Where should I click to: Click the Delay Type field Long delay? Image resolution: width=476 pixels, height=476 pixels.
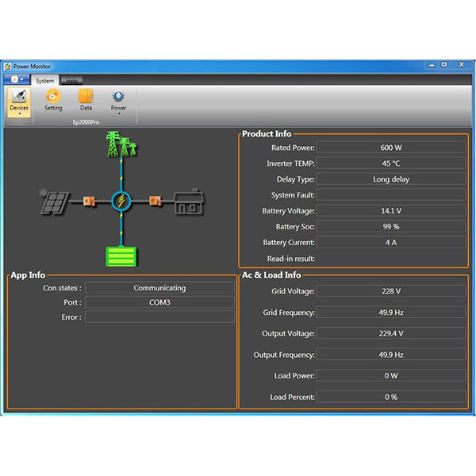(391, 179)
